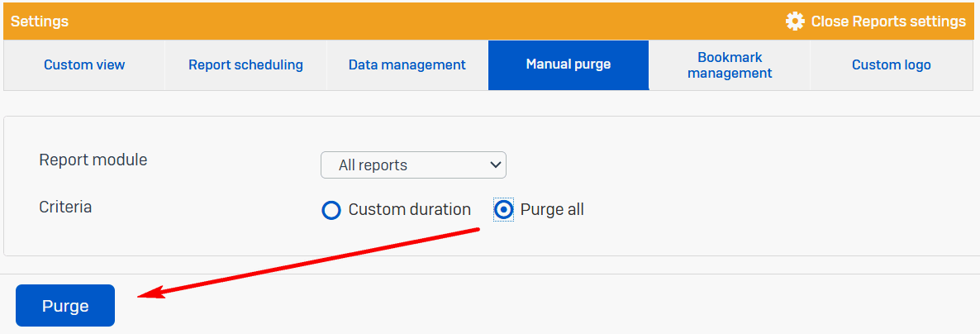This screenshot has height=334, width=980.
Task: Open the Report scheduling tab
Action: coord(245,64)
